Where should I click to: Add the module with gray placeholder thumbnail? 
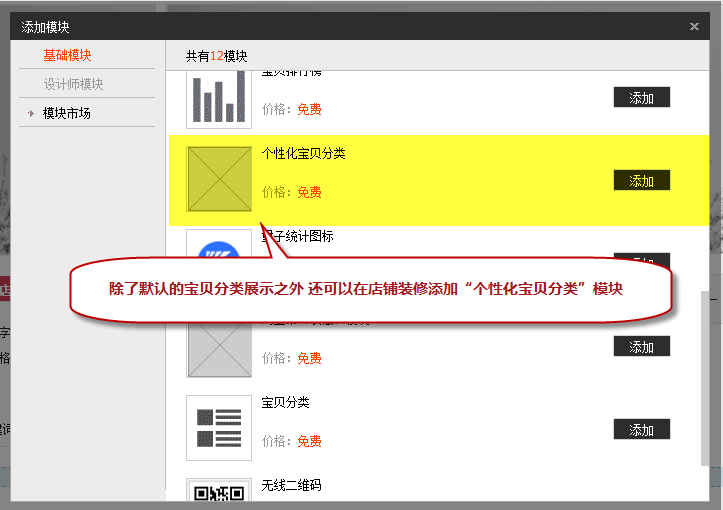pos(641,346)
